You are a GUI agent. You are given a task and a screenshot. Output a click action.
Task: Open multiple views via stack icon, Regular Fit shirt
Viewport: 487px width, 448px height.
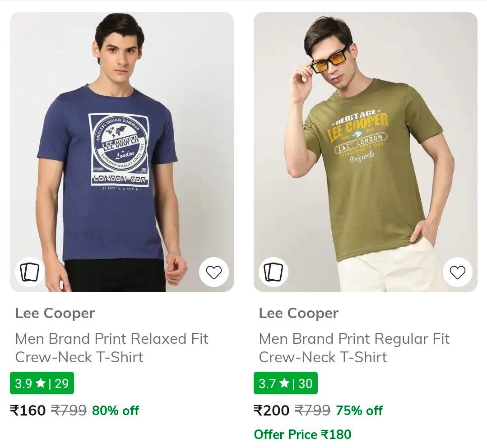pos(273,272)
